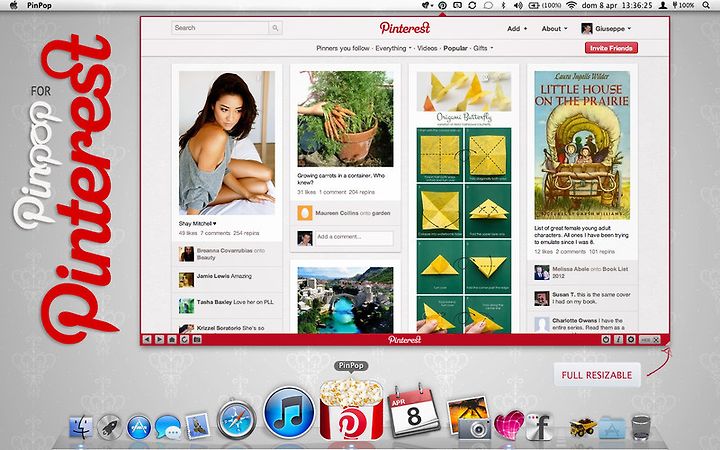Open iCal calendar showing APR 8

[412, 412]
